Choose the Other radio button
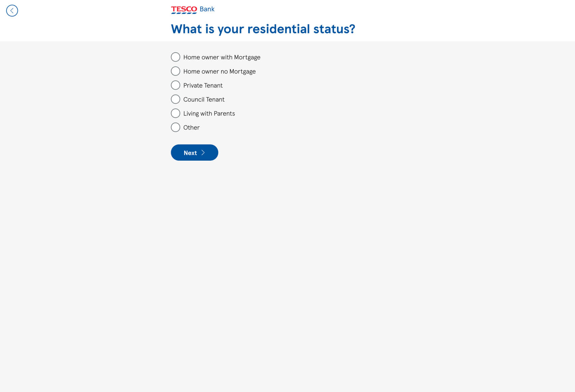The image size is (575, 392). (x=175, y=127)
